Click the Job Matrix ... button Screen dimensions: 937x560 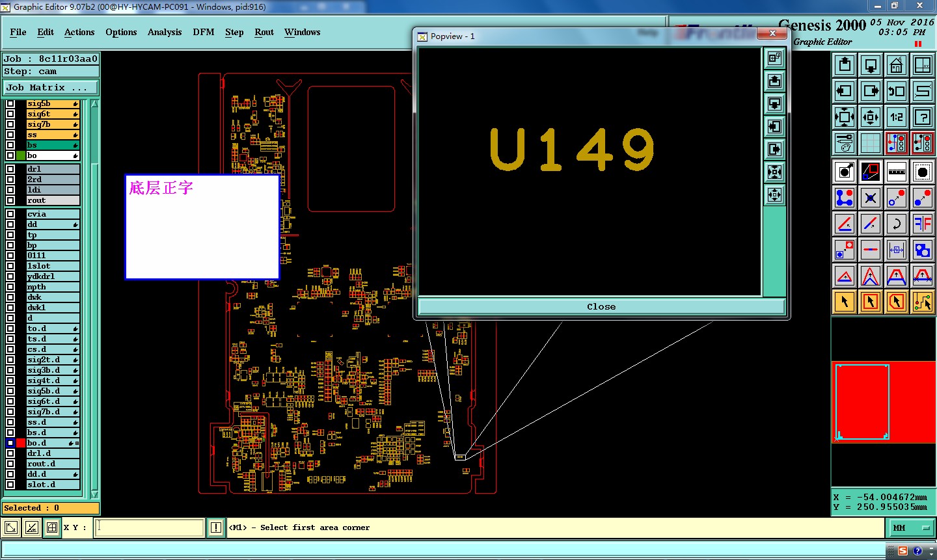point(51,87)
